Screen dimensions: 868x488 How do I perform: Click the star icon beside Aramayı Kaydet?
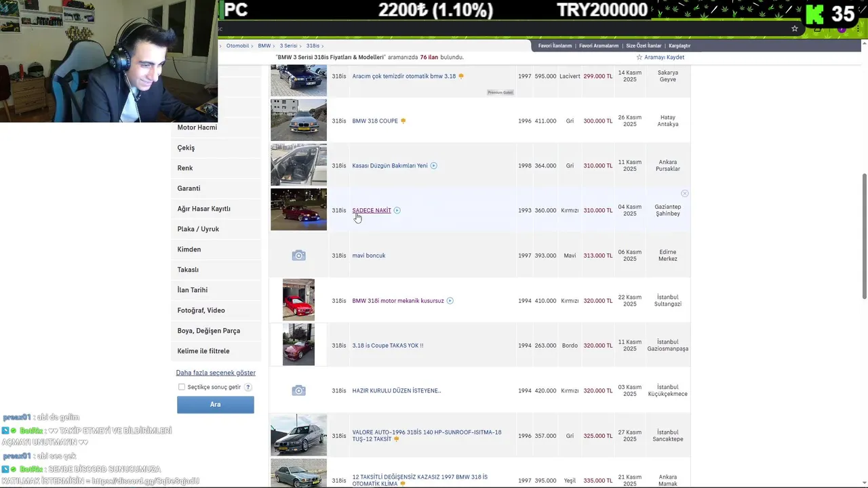639,58
